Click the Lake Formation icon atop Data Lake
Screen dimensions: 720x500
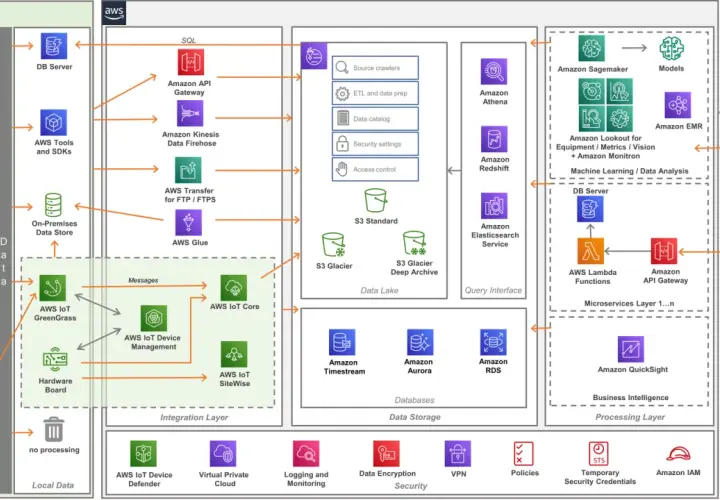[314, 56]
